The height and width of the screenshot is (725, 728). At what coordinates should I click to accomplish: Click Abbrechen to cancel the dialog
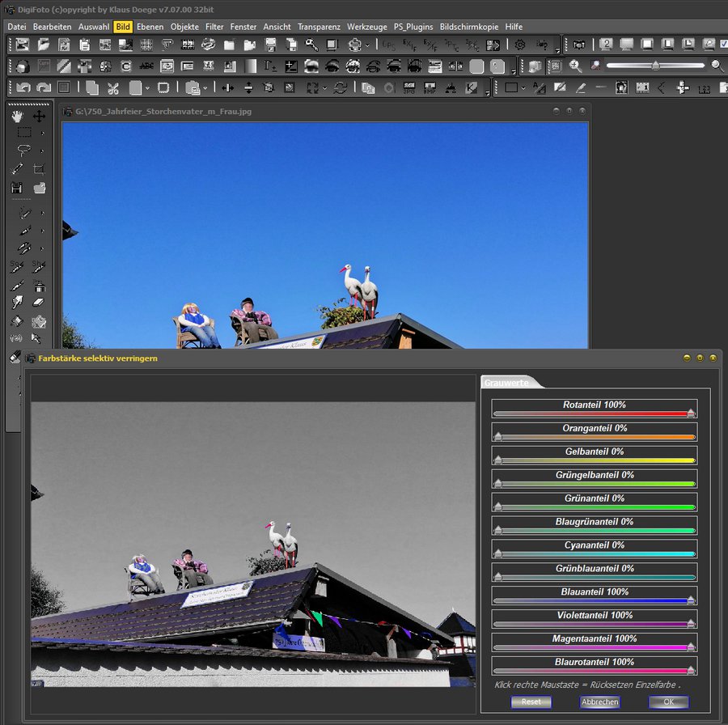[599, 702]
